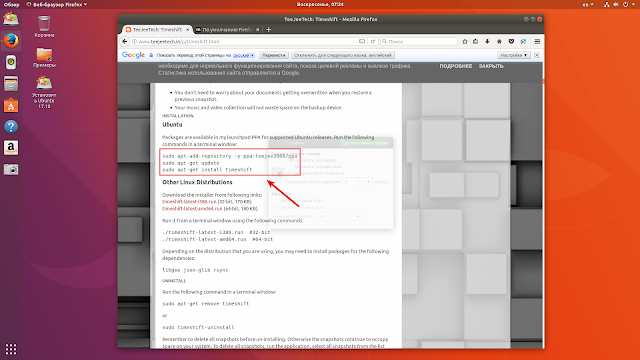Bookmark this page with the star icon
640x360 pixels.
[465, 41]
